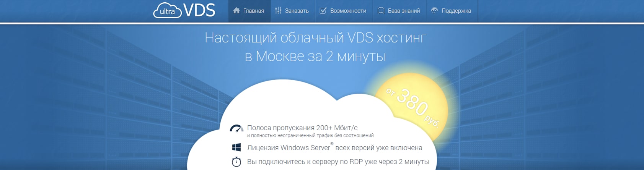The height and width of the screenshot is (170, 644).
Task: Open the Возможности menu item
Action: click(344, 11)
